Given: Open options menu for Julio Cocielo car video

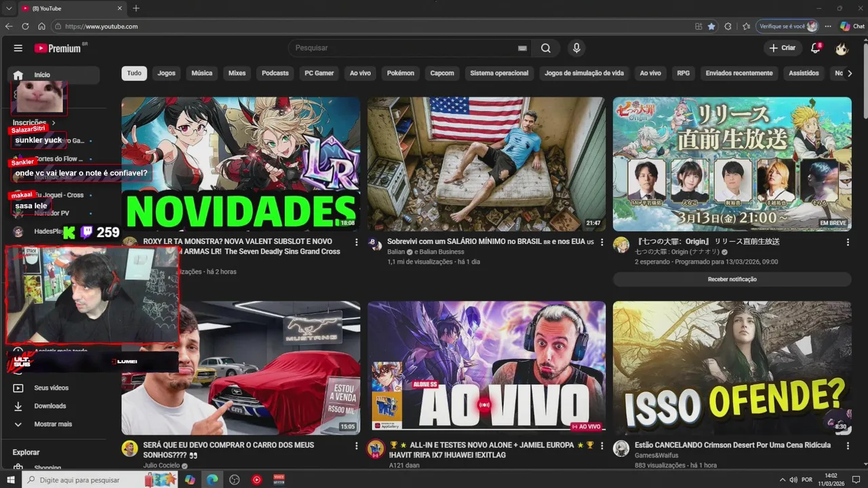Looking at the screenshot, I should pyautogui.click(x=357, y=446).
